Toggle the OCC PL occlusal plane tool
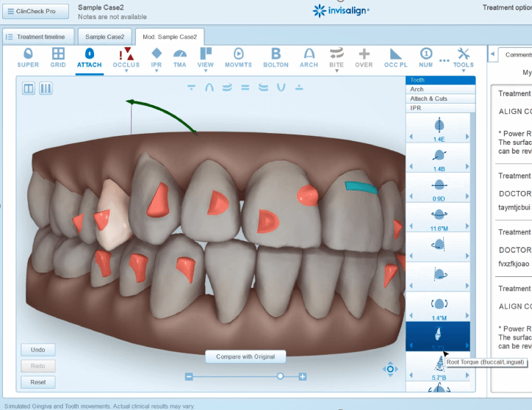Viewport: 532px width, 410px height. point(395,58)
